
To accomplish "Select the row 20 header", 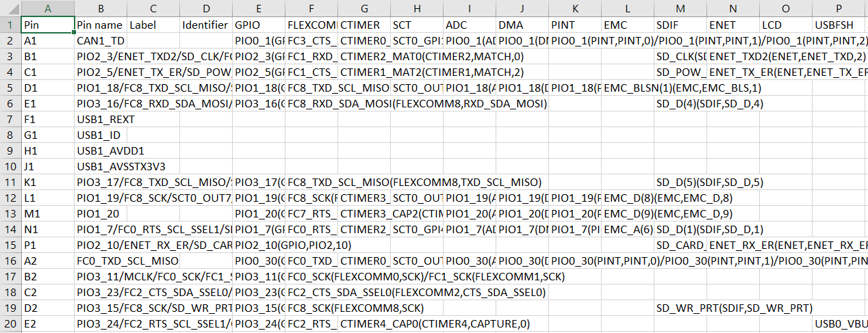I will point(10,323).
